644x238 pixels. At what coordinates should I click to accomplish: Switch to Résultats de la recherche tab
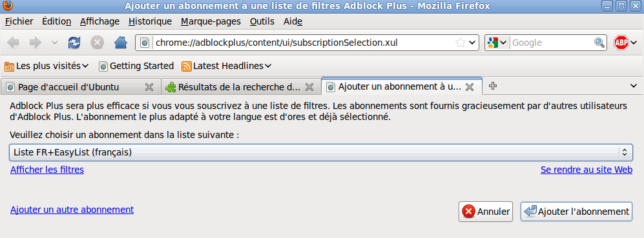240,87
